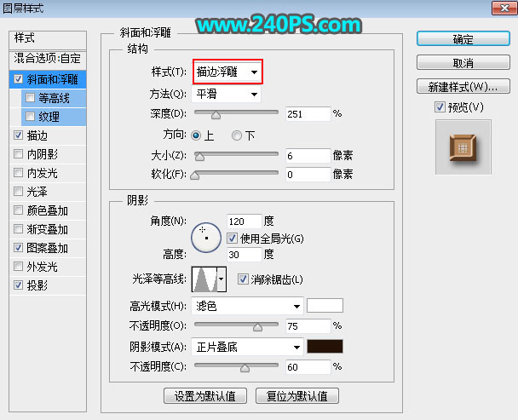Click the 大小 (Size) pixel input field
518x420 pixels.
pos(308,156)
